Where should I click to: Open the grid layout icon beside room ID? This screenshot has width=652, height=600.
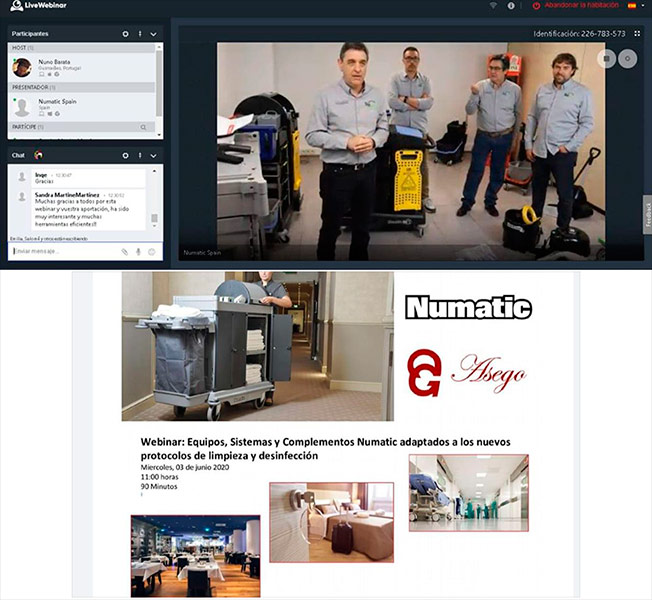click(x=637, y=33)
